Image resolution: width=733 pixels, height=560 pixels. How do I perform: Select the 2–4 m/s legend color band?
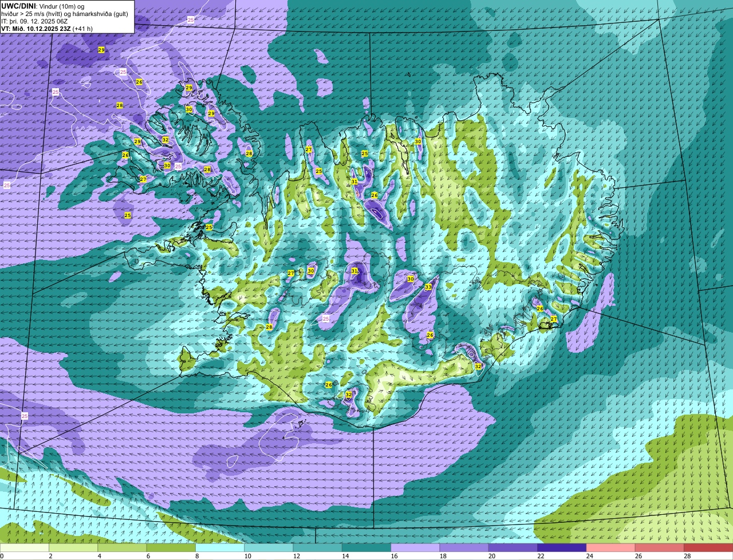click(x=73, y=547)
